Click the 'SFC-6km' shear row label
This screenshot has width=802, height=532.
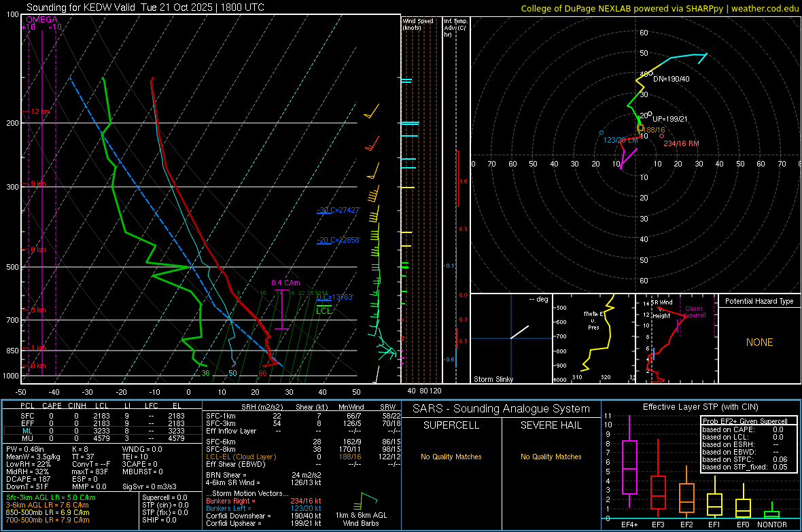tap(221, 442)
